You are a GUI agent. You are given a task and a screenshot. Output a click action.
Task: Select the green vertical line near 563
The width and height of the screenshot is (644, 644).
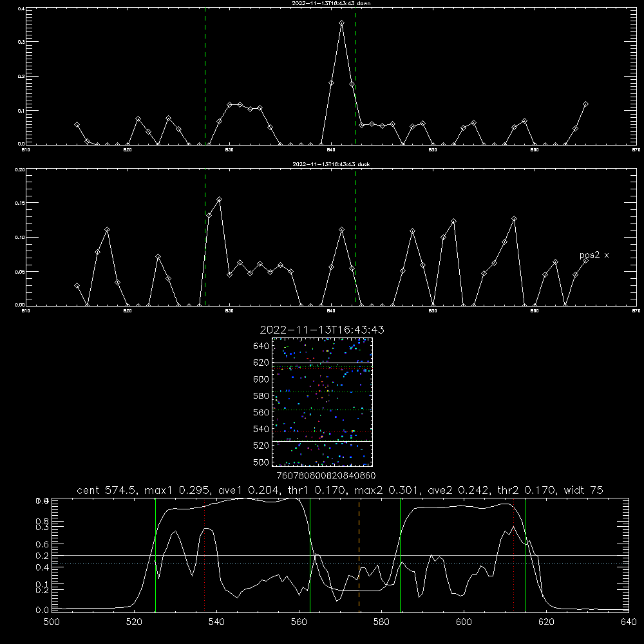coord(310,555)
